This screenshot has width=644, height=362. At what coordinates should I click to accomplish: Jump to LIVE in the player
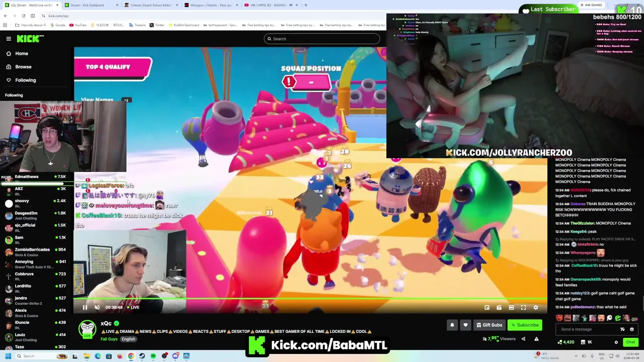coord(133,307)
